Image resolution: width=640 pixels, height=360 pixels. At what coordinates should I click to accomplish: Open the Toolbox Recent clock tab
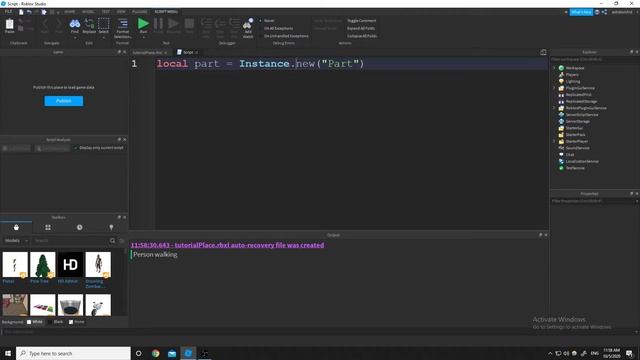tap(80, 227)
